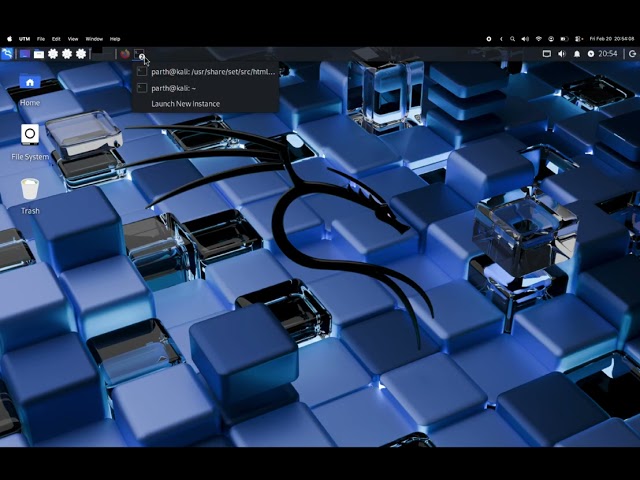Open the Kali panel volume control
Image resolution: width=640 pixels, height=480 pixels.
click(562, 54)
